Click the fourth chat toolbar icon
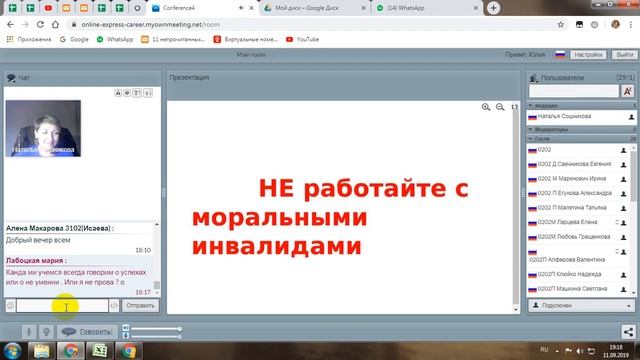Viewport: 640px width, 360px height. pyautogui.click(x=148, y=93)
